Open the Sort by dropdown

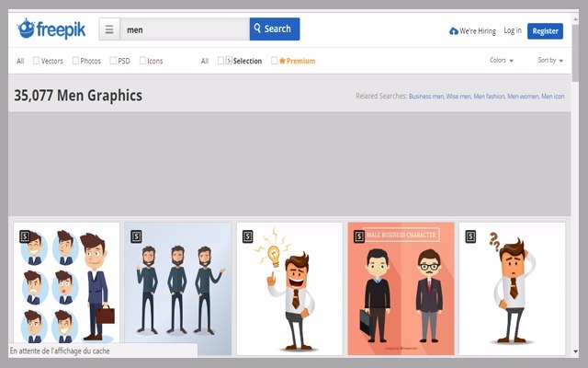[550, 61]
